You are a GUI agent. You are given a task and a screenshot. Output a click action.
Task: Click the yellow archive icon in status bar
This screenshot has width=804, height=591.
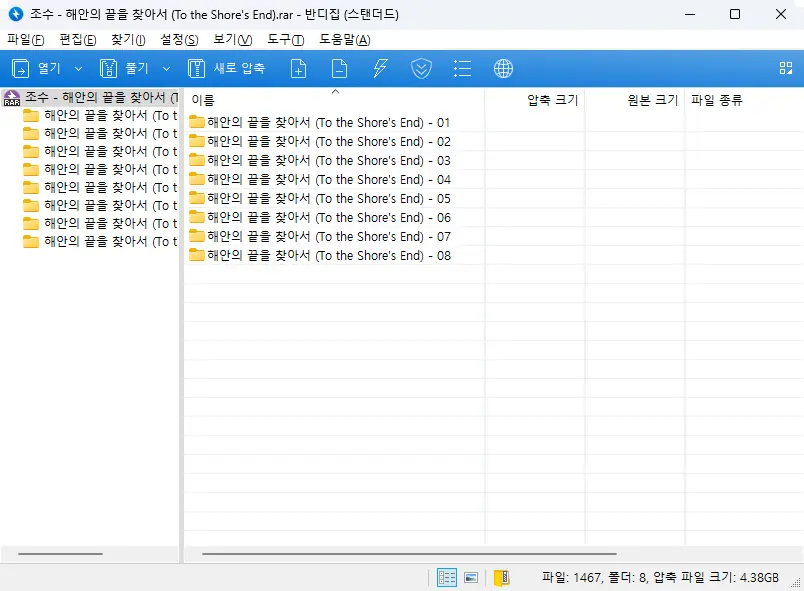point(501,577)
